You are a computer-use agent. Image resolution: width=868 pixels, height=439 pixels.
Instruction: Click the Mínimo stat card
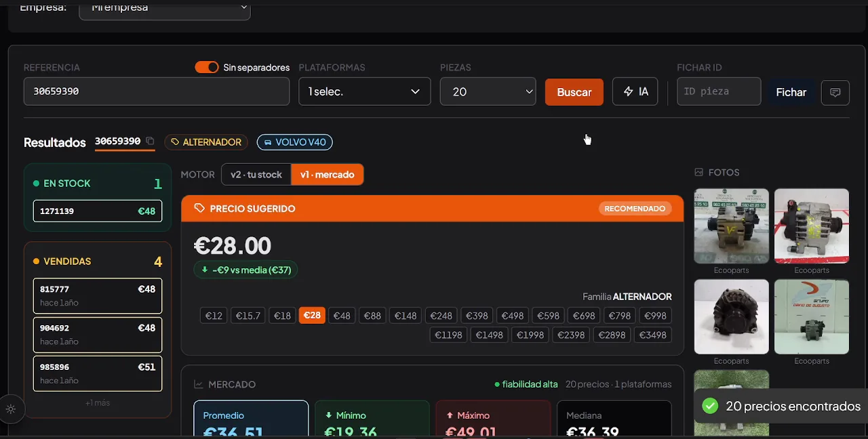click(x=372, y=420)
